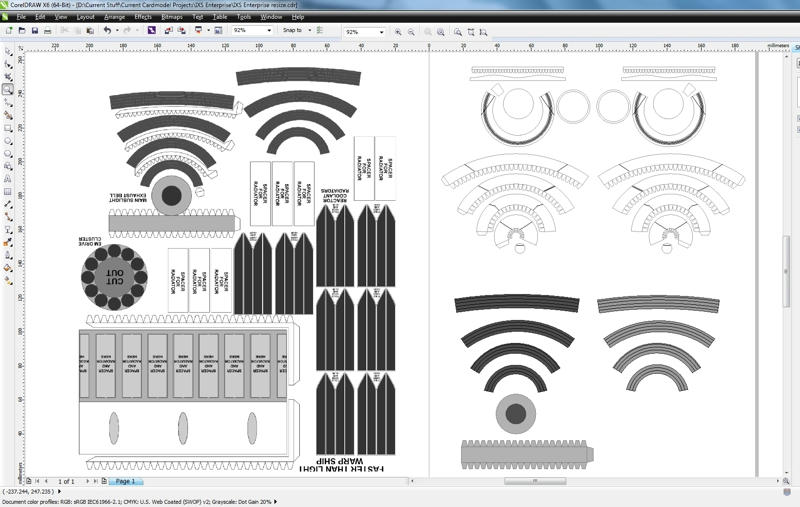Undo the last action
The image size is (800, 507).
tap(107, 31)
